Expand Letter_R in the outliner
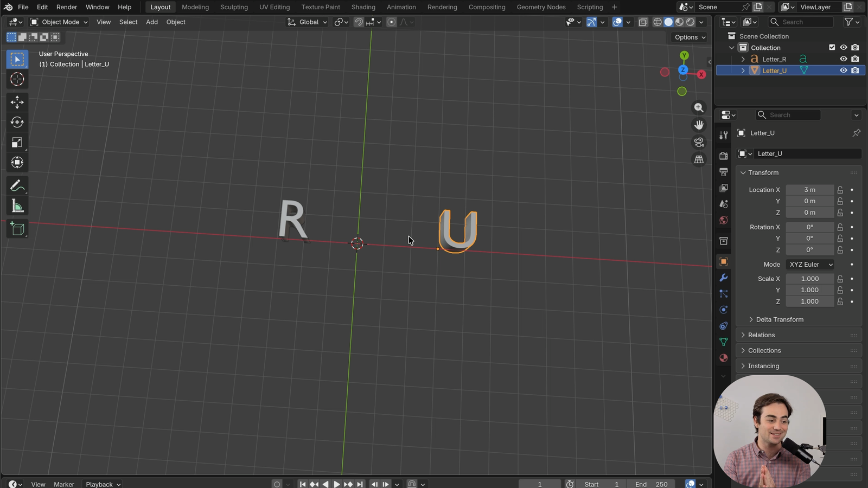 tap(743, 59)
